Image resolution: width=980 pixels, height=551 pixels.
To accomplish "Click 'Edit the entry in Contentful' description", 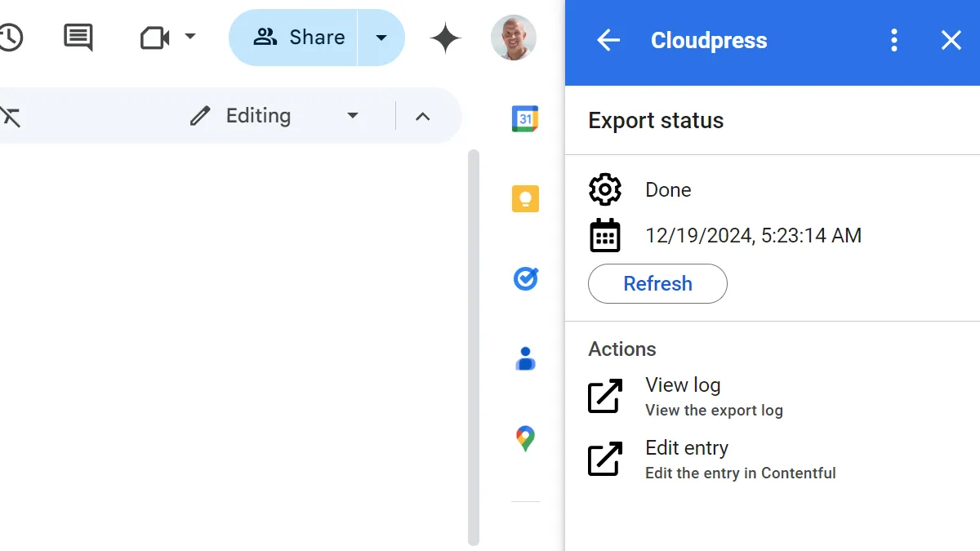I will (x=741, y=473).
